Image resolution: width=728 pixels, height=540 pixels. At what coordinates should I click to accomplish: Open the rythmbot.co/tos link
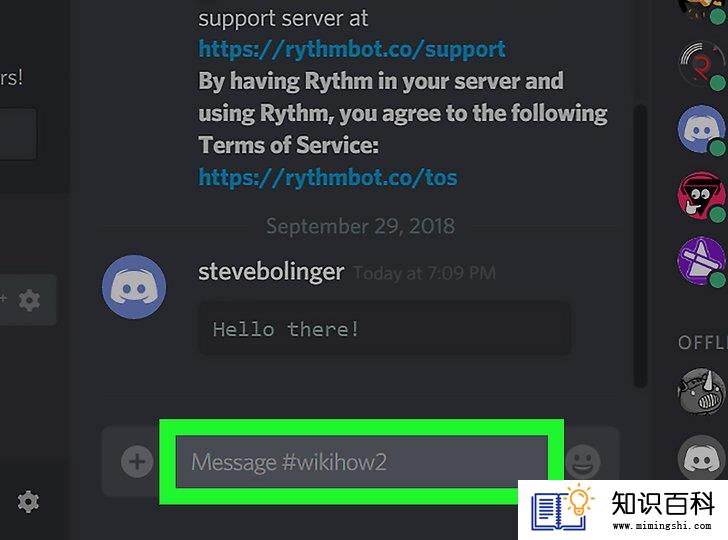click(x=328, y=177)
